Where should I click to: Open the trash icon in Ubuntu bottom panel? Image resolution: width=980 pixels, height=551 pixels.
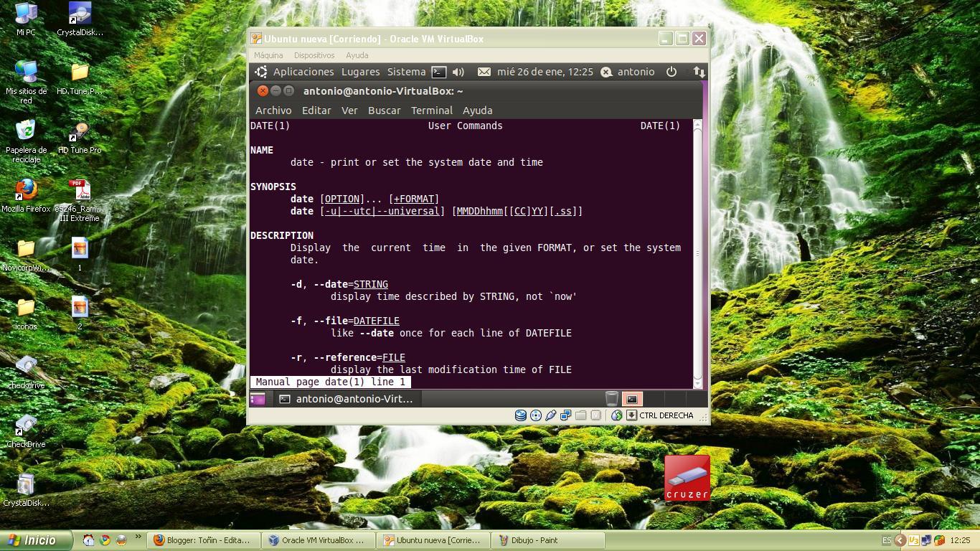612,399
